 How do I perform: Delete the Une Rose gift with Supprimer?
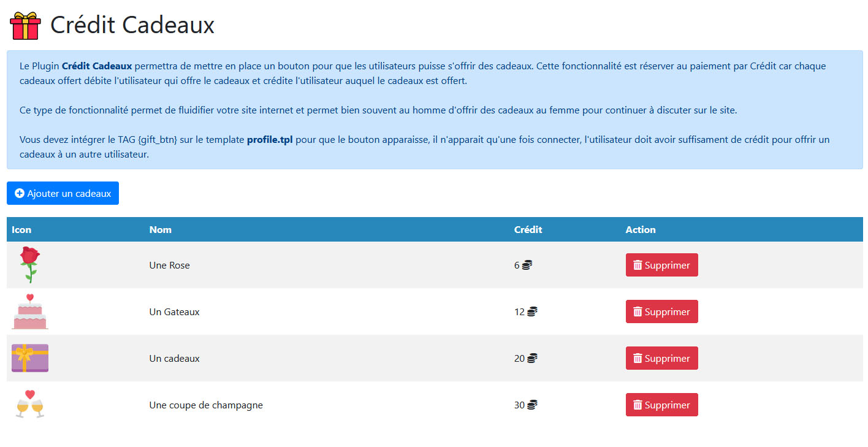pos(661,265)
